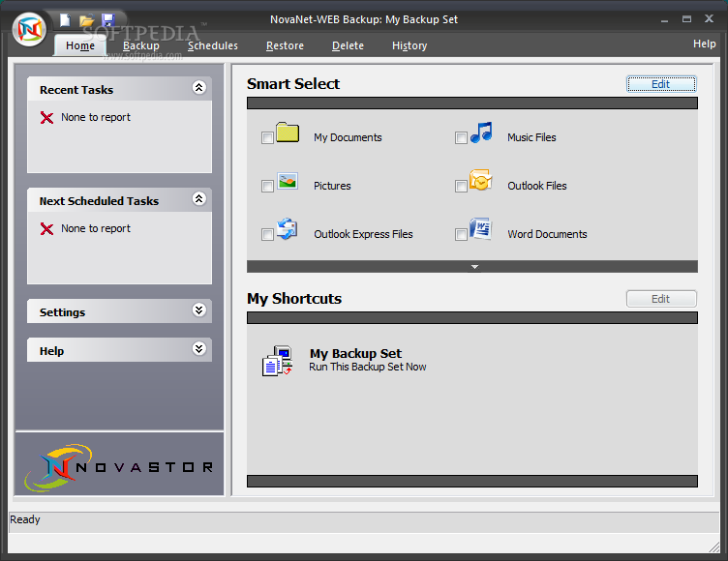
Task: Click the My Backup Set shortcut icon
Action: pyautogui.click(x=278, y=361)
